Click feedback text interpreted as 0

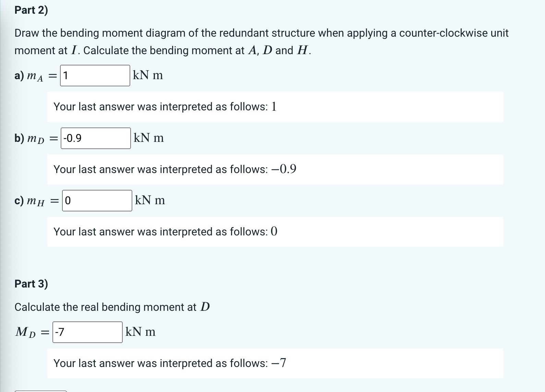tap(165, 232)
